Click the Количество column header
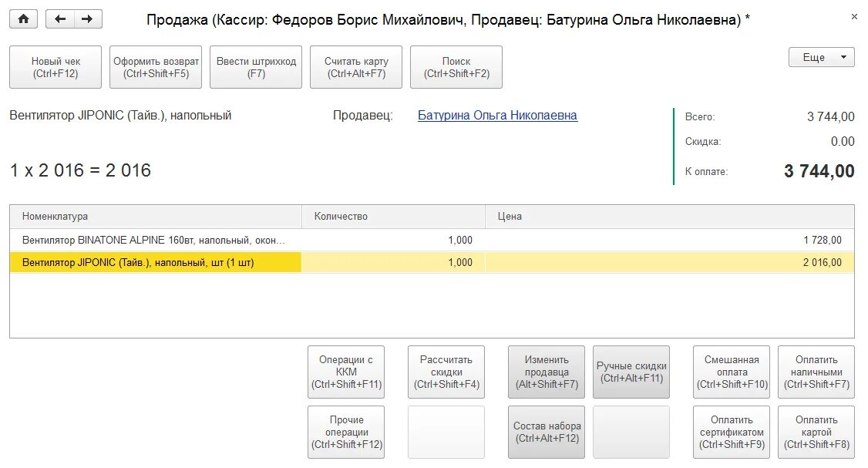868x468 pixels. 394,217
